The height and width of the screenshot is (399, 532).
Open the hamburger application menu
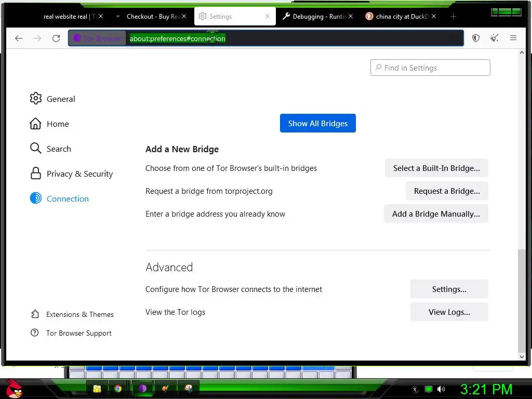click(x=513, y=38)
